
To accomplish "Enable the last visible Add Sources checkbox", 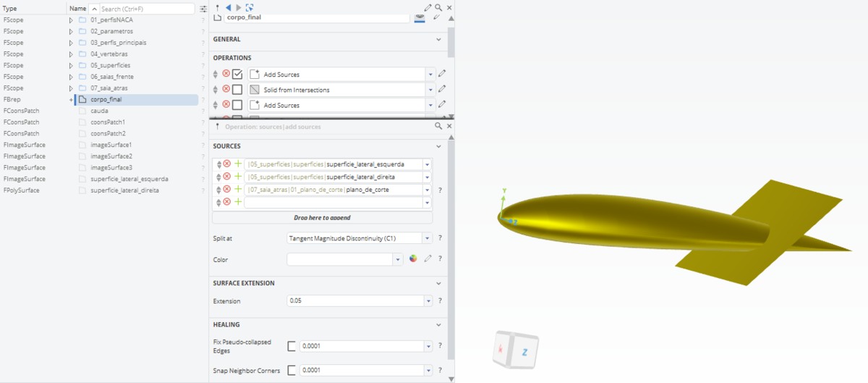I will pos(237,105).
